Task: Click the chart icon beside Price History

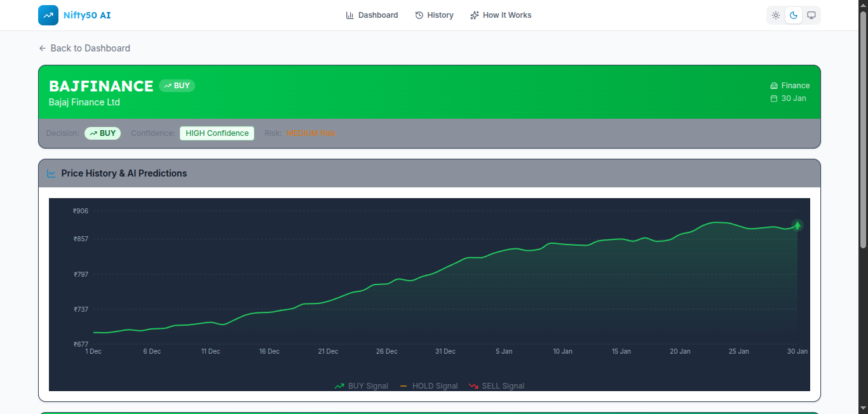Action: coord(51,173)
